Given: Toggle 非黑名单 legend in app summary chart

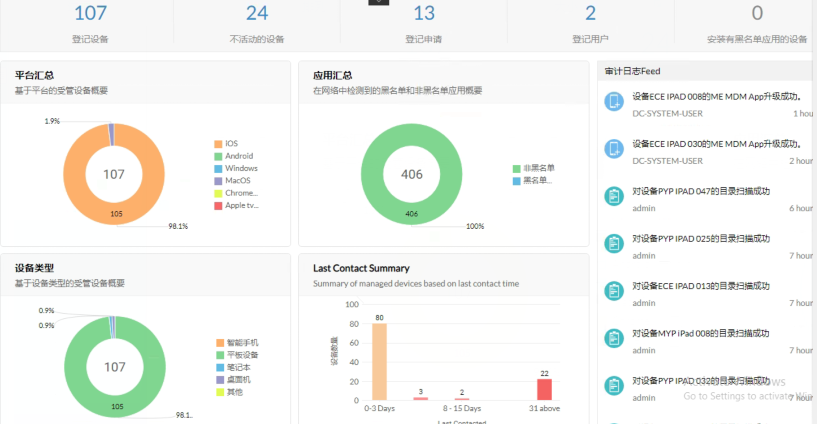Looking at the screenshot, I should 534,168.
